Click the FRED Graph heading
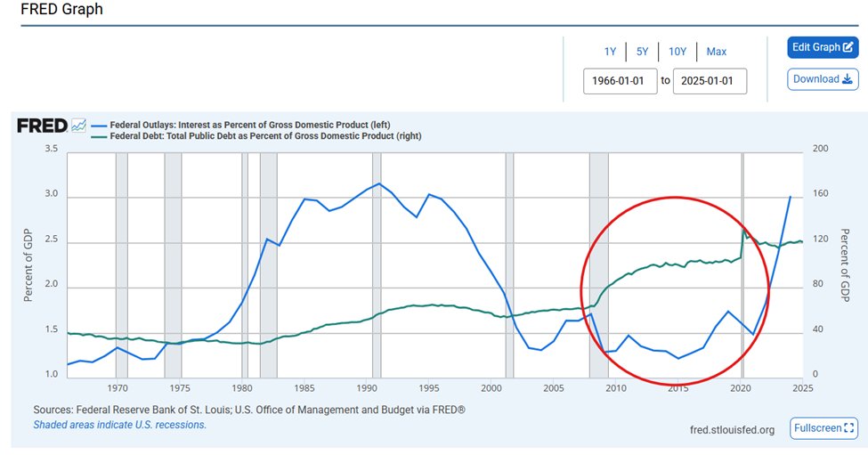868x455 pixels. click(61, 10)
